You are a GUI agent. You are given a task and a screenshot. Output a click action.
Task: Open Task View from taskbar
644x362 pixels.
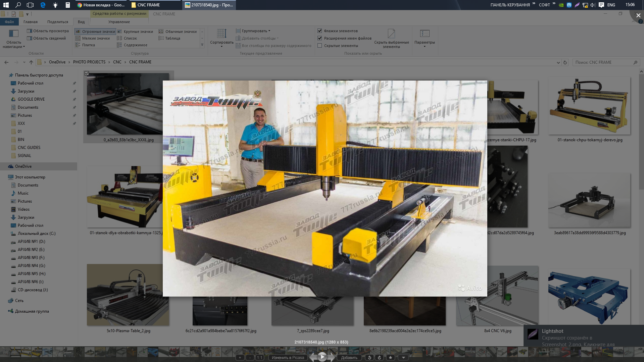30,5
